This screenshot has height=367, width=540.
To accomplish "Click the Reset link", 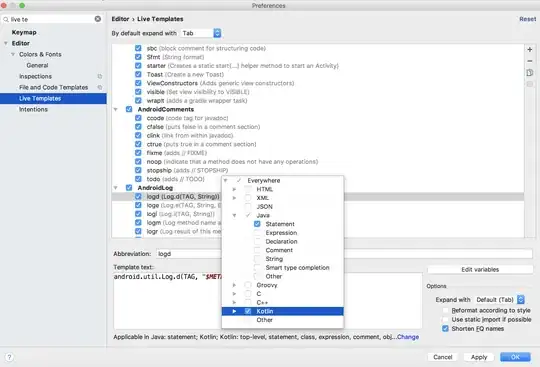I will [528, 19].
